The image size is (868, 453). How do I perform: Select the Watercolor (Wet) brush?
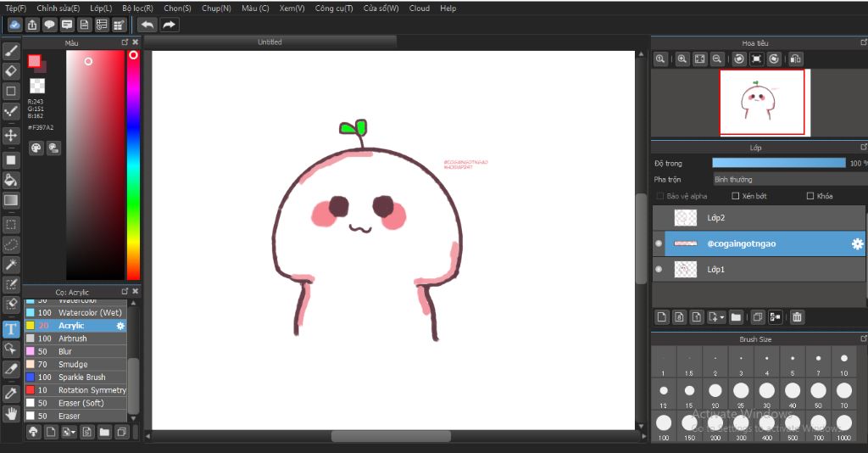click(x=75, y=312)
